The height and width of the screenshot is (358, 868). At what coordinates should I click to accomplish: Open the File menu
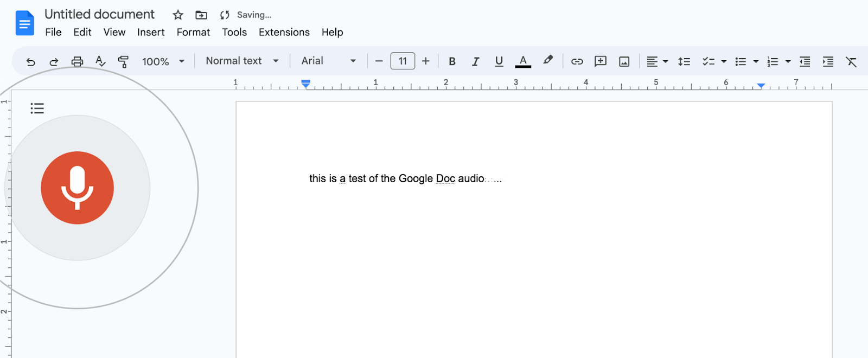53,32
